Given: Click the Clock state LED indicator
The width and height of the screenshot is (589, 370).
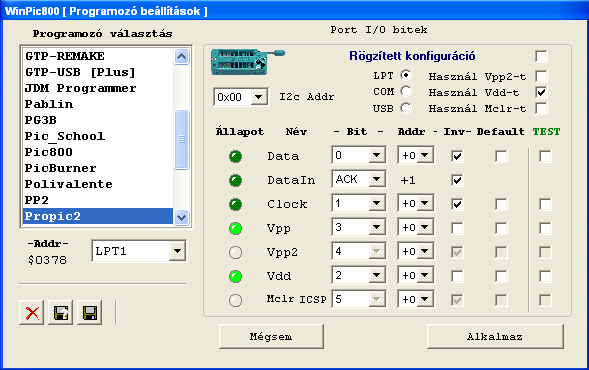Looking at the screenshot, I should [x=236, y=204].
